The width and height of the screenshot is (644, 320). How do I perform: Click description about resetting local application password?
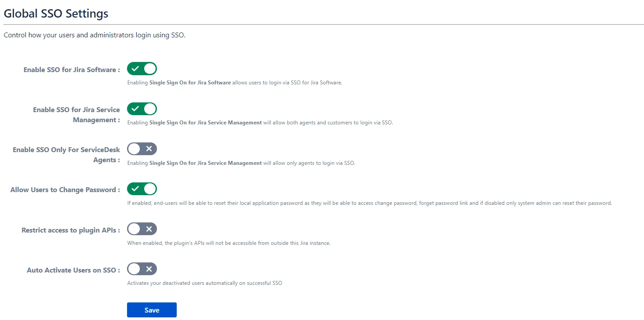tap(369, 203)
